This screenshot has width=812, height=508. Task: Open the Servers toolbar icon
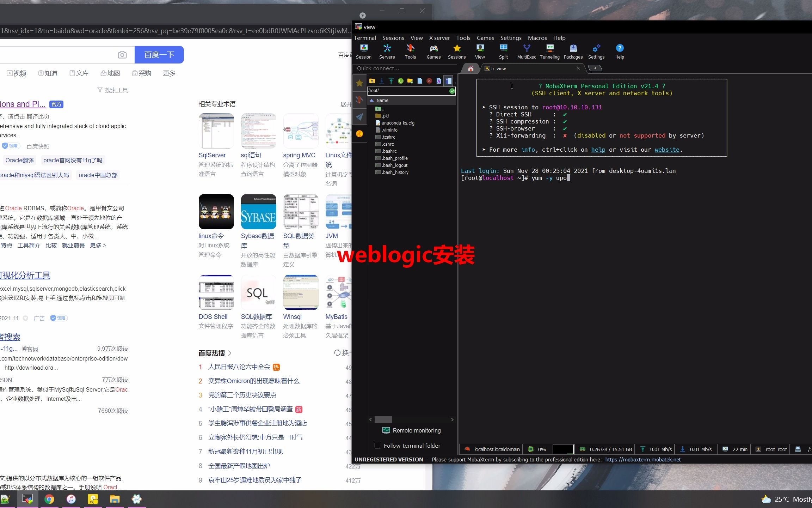pyautogui.click(x=387, y=52)
